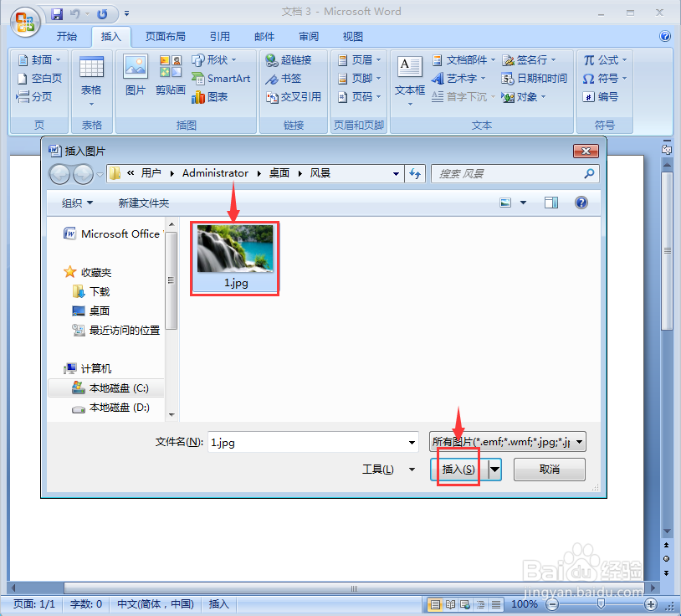
Task: Insert a page break (分页)
Action: coord(34,96)
